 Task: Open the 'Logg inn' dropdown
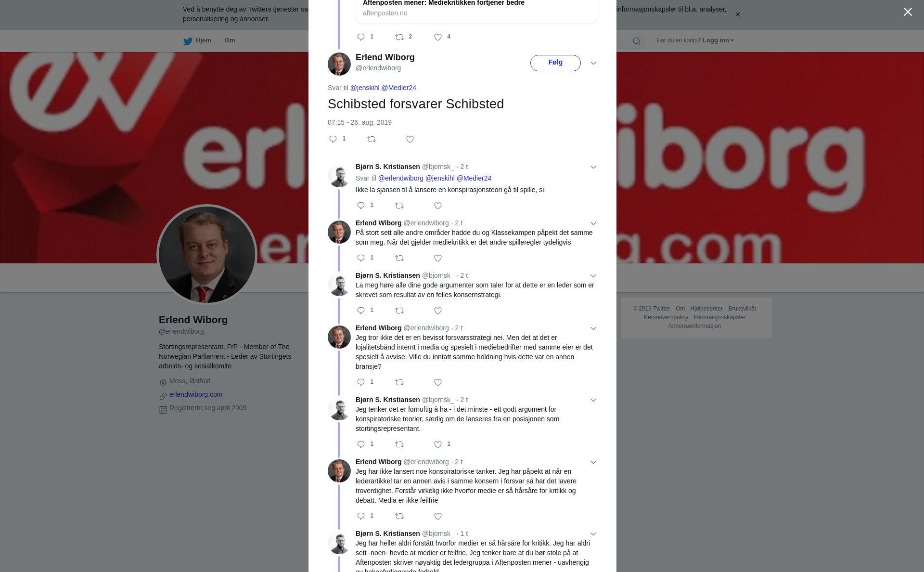point(718,40)
